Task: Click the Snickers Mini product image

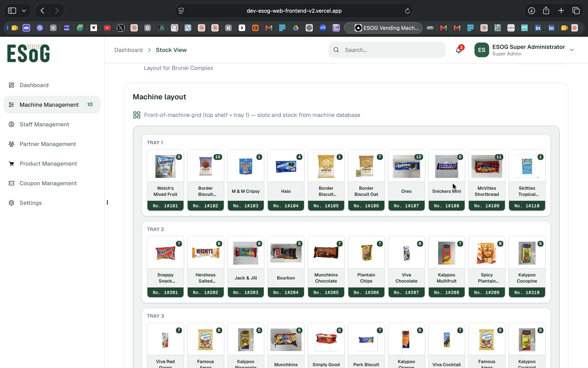Action: (x=447, y=166)
